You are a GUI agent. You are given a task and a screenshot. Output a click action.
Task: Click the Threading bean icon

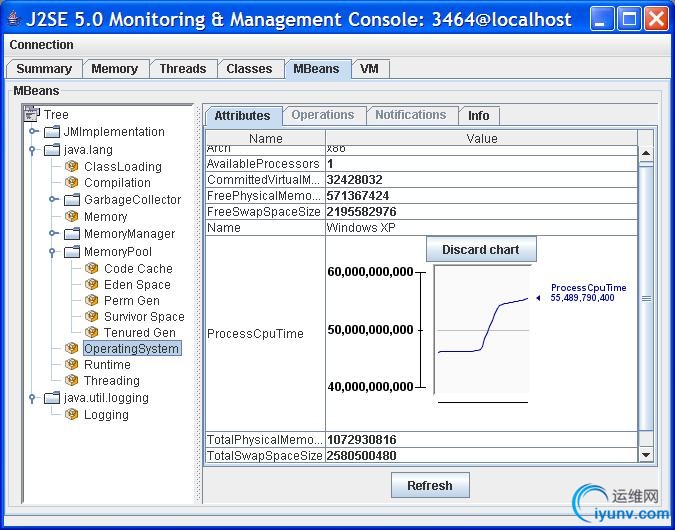[x=71, y=380]
